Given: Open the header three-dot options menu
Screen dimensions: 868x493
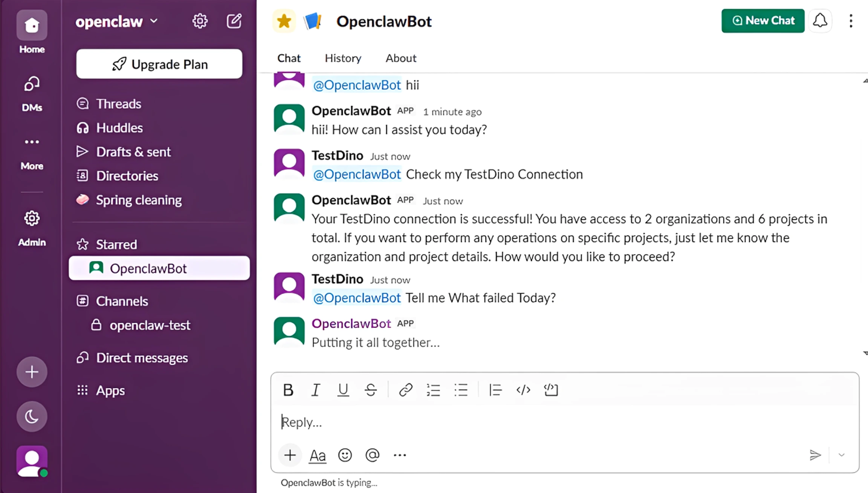Looking at the screenshot, I should [851, 21].
